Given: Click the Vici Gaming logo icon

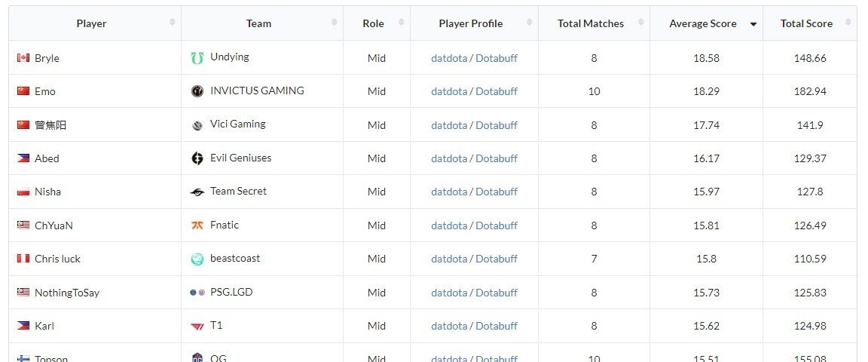Looking at the screenshot, I should point(197,125).
